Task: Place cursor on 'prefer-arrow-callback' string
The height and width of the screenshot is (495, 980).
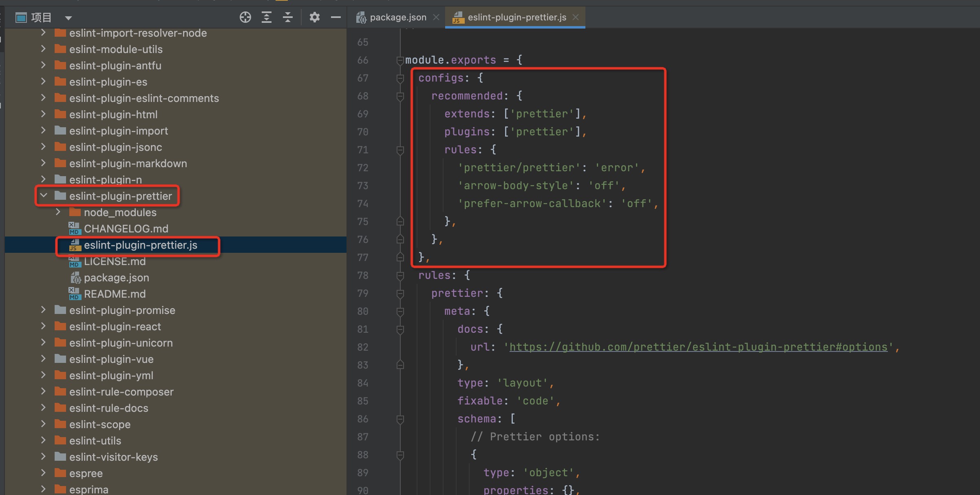Action: [x=532, y=203]
